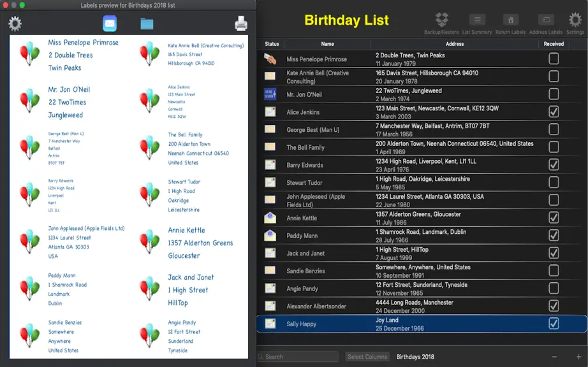Select address '1 Shamrock Road, Landmark, Dublin'
This screenshot has width=588, height=367.
(421, 232)
